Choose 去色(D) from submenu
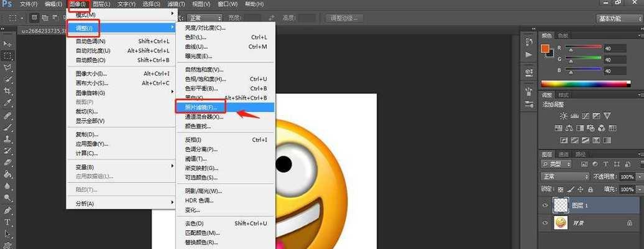Viewport: 644px width, 249px height. [226, 223]
